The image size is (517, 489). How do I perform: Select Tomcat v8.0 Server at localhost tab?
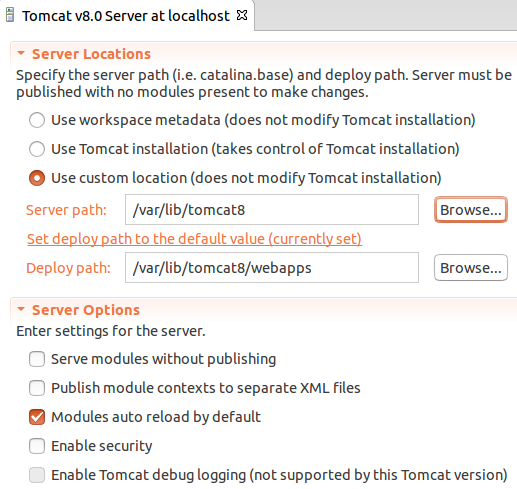[126, 16]
